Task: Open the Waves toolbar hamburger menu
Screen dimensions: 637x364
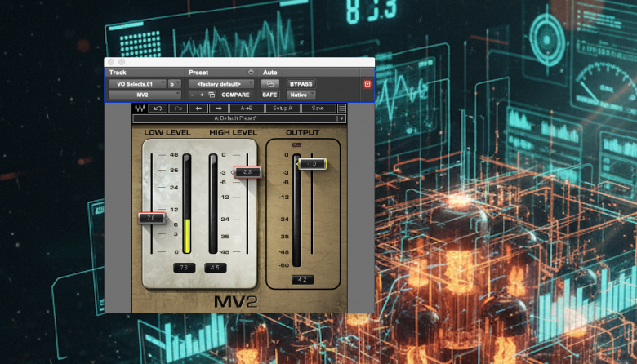Action: tap(341, 109)
